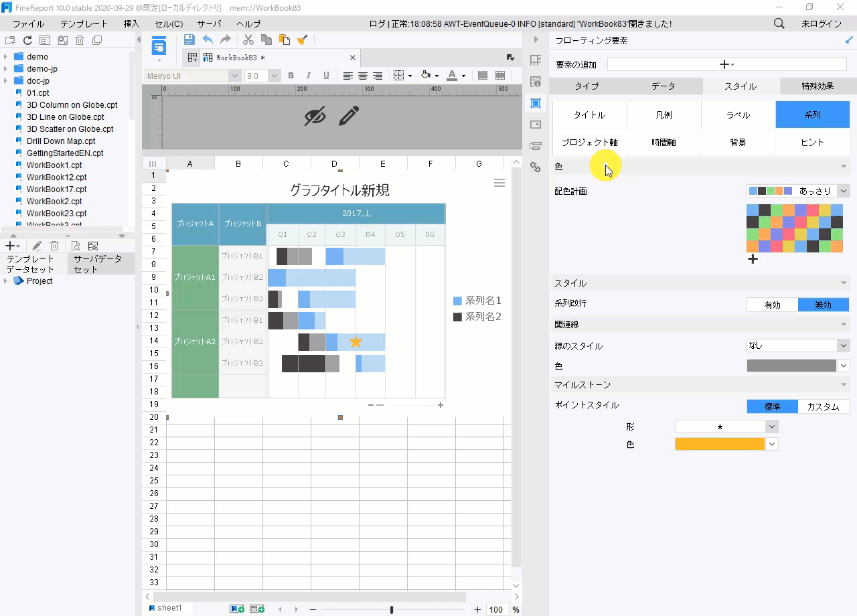Open the widget settings side panel icon
Screen dimensions: 857x616
coord(536,125)
